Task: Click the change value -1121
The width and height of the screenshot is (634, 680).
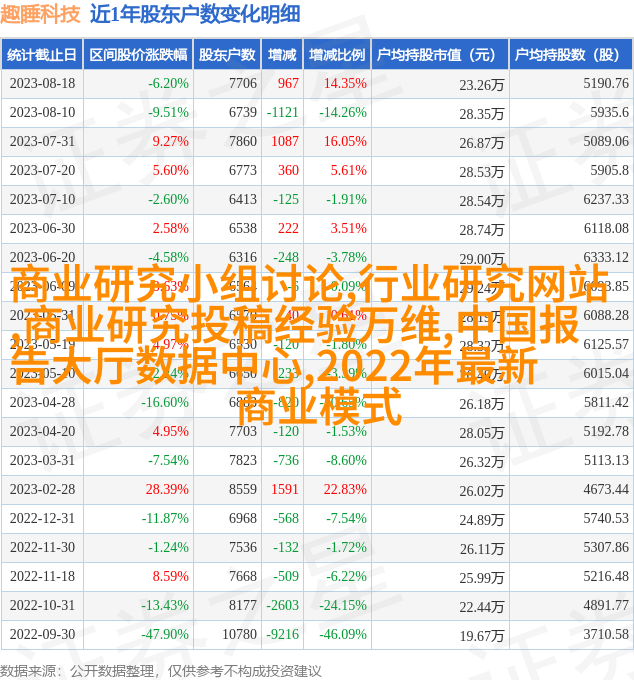Action: (283, 112)
